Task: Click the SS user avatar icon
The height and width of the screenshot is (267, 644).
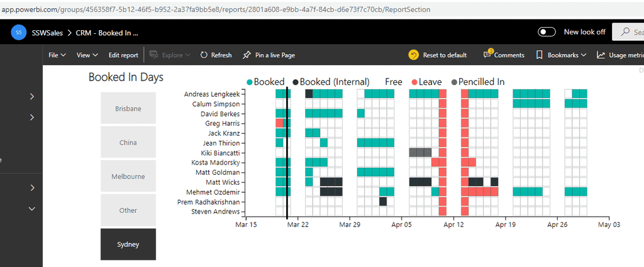Action: coord(19,33)
